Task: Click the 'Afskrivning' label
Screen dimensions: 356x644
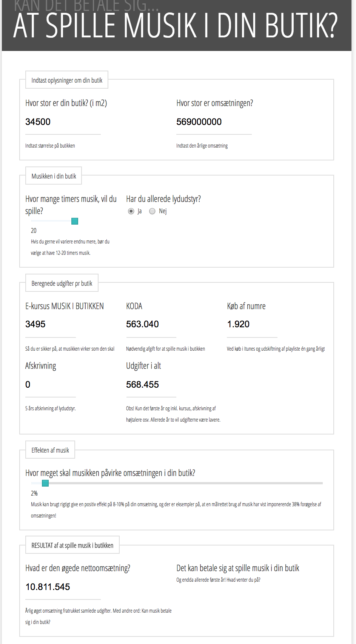Action: coord(41,366)
